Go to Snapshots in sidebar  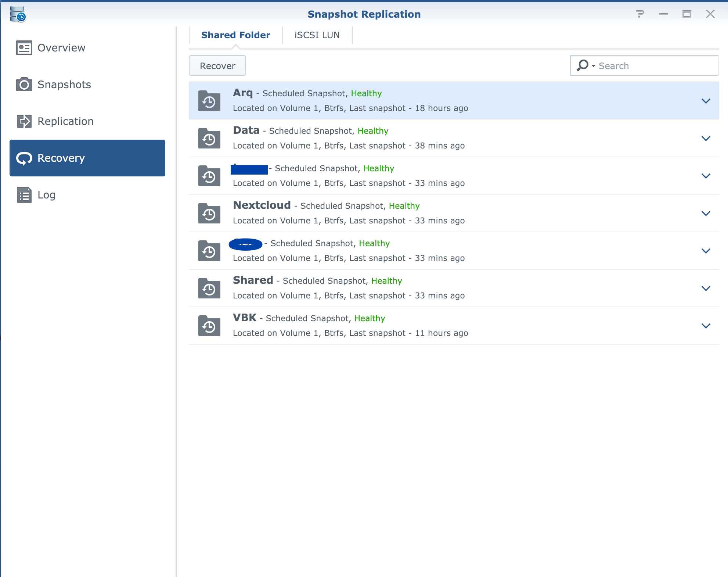[87, 85]
